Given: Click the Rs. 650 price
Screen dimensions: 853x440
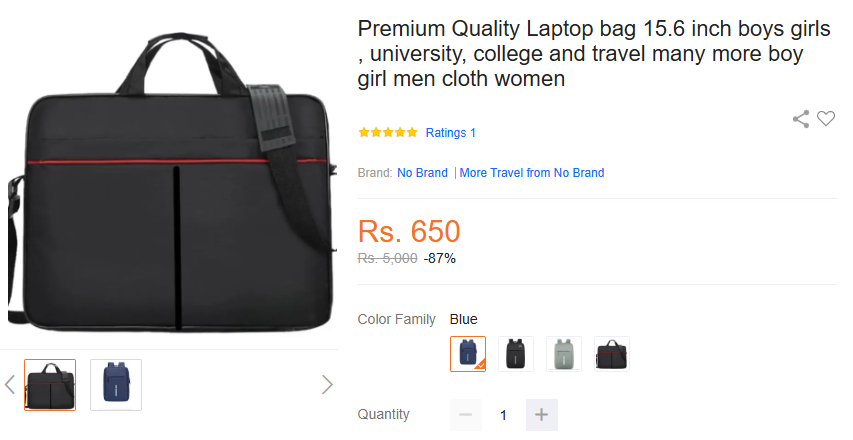Looking at the screenshot, I should 409,231.
